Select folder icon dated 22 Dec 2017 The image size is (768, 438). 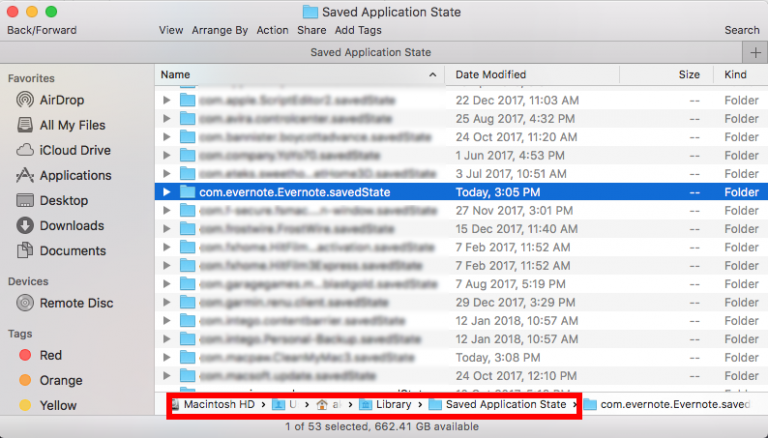tap(188, 100)
